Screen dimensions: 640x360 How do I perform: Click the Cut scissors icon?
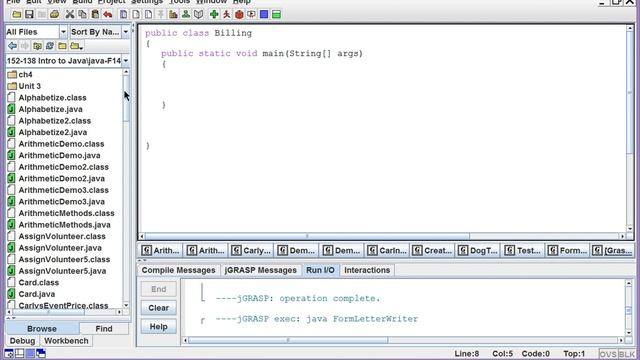(x=70, y=15)
